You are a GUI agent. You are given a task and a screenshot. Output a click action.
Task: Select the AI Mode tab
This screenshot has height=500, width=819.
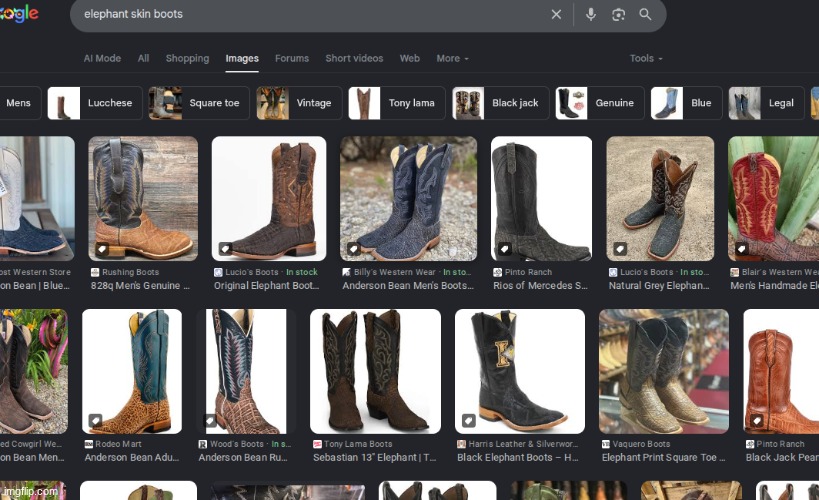point(102,59)
